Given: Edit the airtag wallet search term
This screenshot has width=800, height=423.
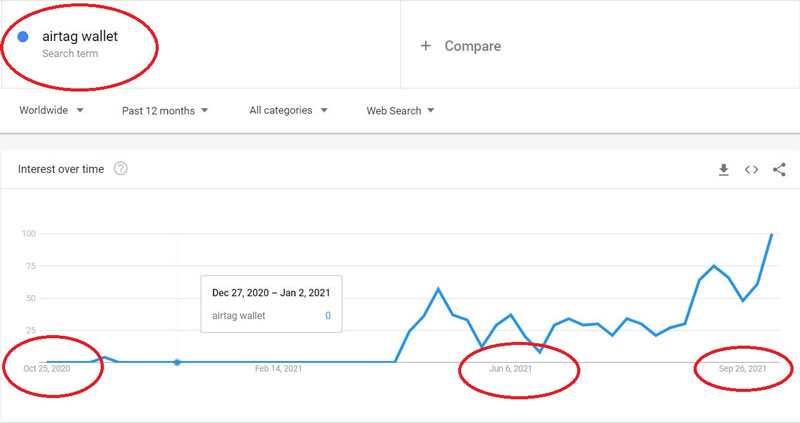Looking at the screenshot, I should tap(80, 37).
